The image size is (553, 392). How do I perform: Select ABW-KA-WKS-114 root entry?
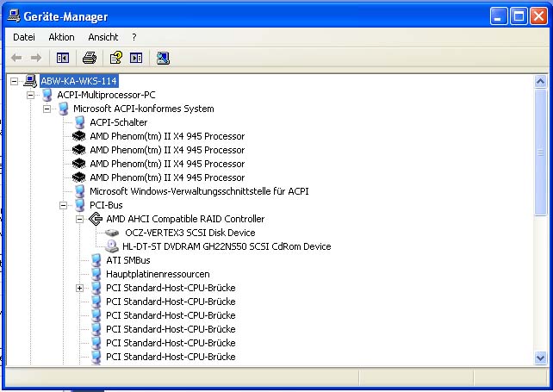click(x=78, y=81)
